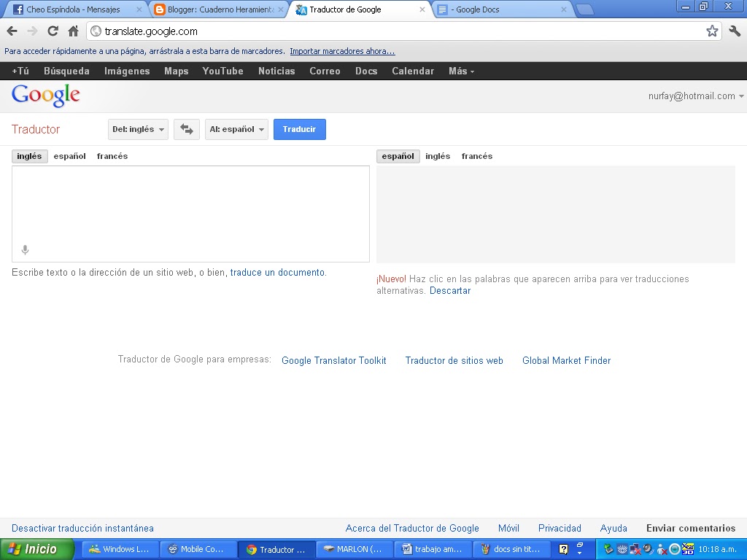Open new tab button in tab strip
The image size is (747, 560).
click(x=584, y=9)
